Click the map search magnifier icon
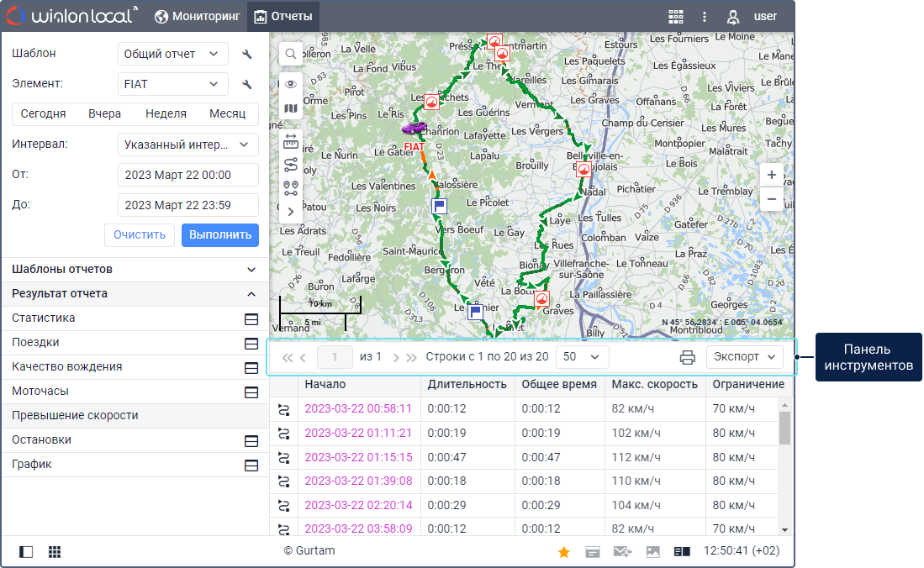 [291, 54]
